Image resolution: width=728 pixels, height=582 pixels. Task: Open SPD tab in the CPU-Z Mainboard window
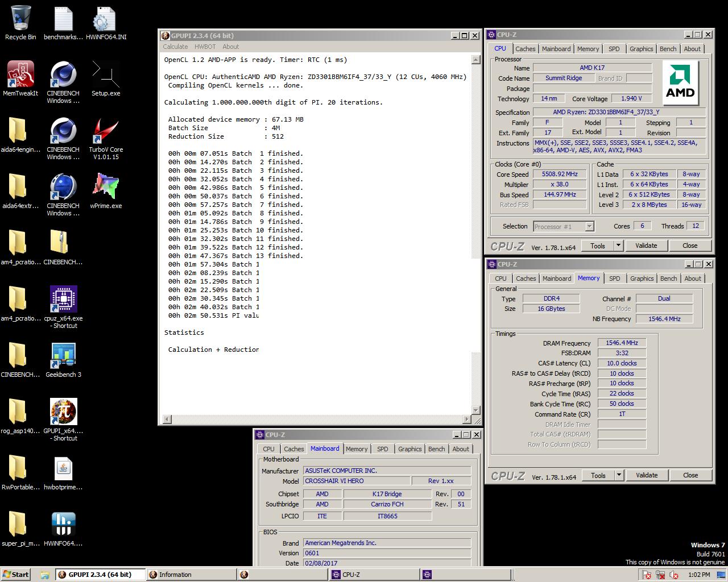[382, 449]
